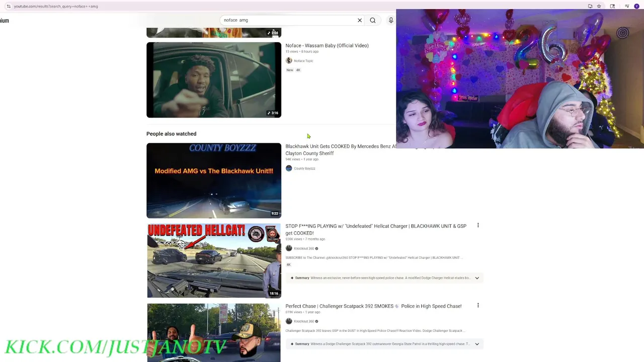Click the title "STOP F***ING PLAYING w/ Undefeated Hellcat Charger"

tap(376, 229)
